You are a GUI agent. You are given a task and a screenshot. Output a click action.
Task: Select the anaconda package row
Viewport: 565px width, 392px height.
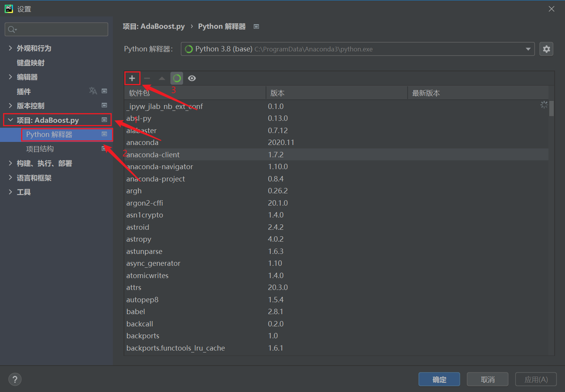coord(336,143)
